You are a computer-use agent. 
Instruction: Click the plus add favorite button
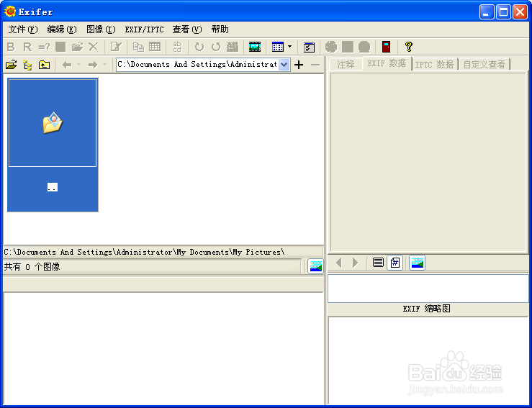pyautogui.click(x=299, y=65)
